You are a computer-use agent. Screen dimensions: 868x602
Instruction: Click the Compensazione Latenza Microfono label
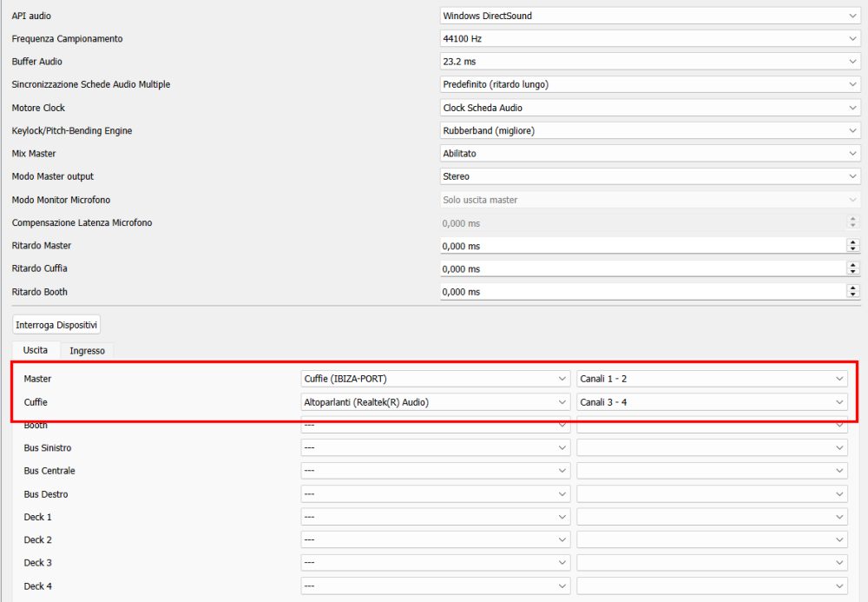coord(82,222)
